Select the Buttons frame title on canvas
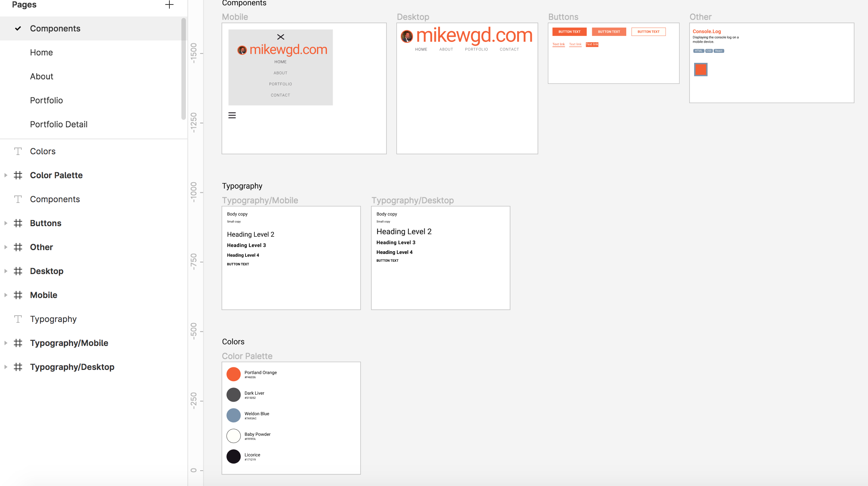This screenshot has width=868, height=486. click(563, 17)
